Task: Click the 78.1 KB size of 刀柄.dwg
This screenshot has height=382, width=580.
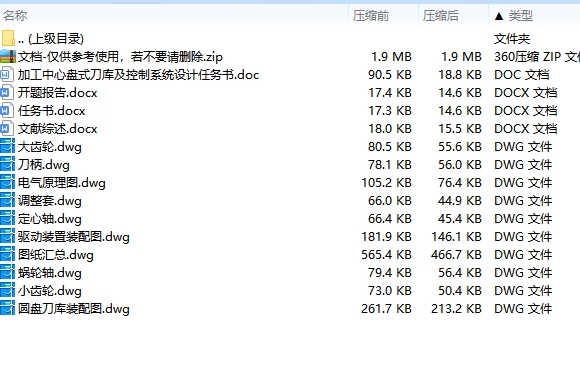Action: point(390,165)
